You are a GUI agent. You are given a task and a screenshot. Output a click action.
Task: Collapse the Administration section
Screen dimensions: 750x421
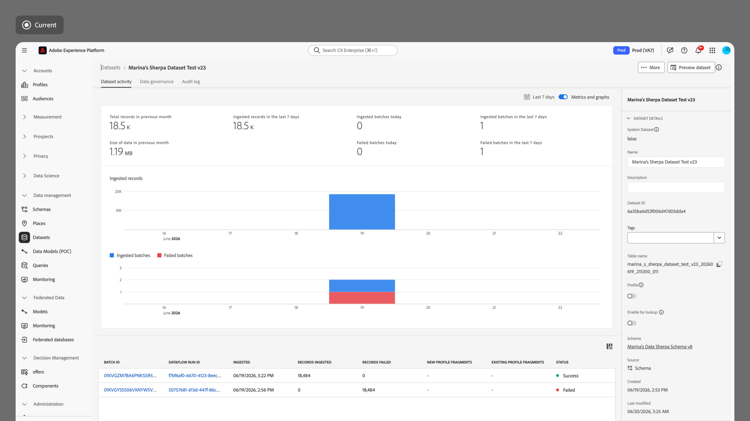click(x=24, y=404)
